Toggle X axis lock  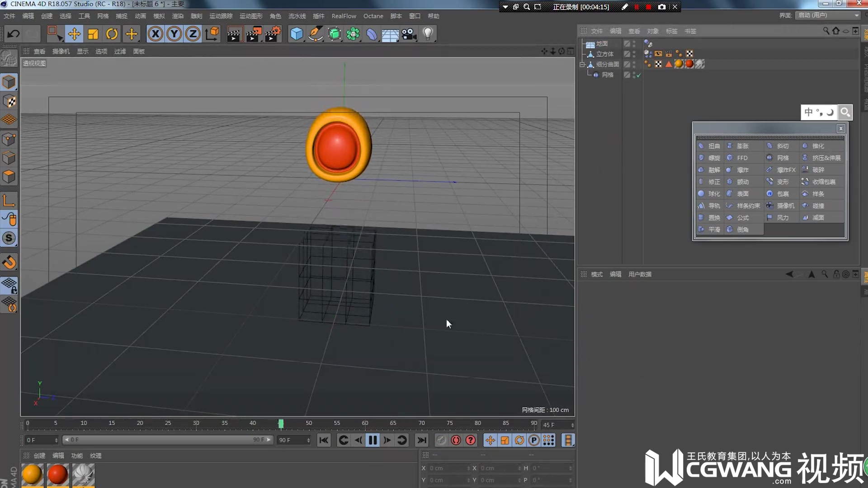(x=155, y=34)
